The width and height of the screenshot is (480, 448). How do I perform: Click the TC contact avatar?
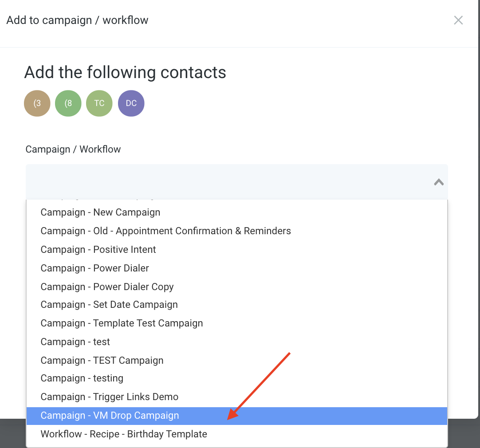click(x=99, y=103)
